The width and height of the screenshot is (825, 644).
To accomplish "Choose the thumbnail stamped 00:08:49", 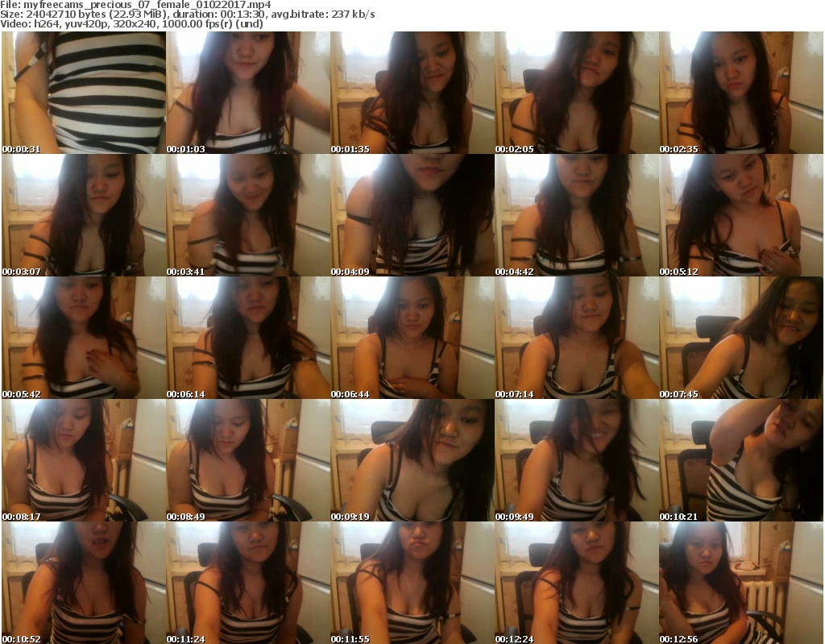I will coord(248,460).
